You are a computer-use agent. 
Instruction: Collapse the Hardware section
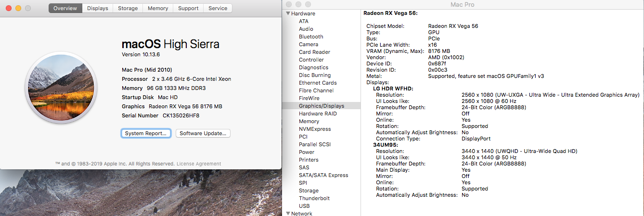[x=288, y=13]
